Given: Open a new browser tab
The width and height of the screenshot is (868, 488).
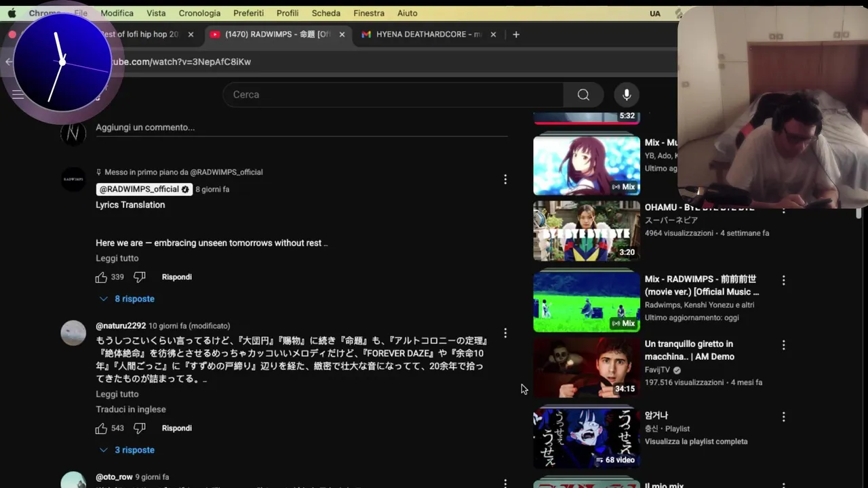Looking at the screenshot, I should tap(516, 35).
